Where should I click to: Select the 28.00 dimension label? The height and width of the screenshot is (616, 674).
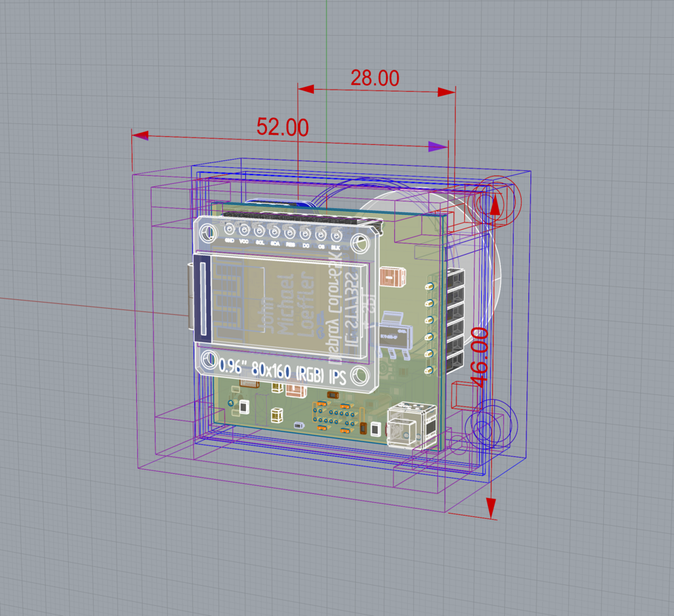point(375,78)
